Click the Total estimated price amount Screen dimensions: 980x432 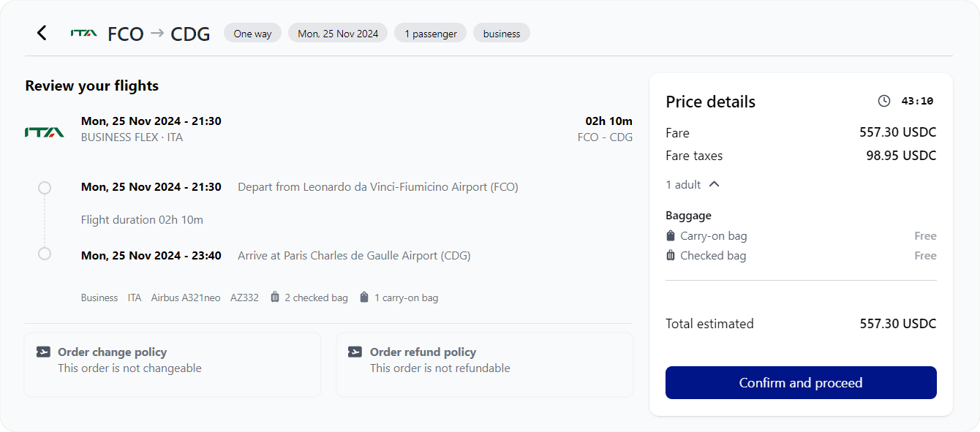point(897,323)
